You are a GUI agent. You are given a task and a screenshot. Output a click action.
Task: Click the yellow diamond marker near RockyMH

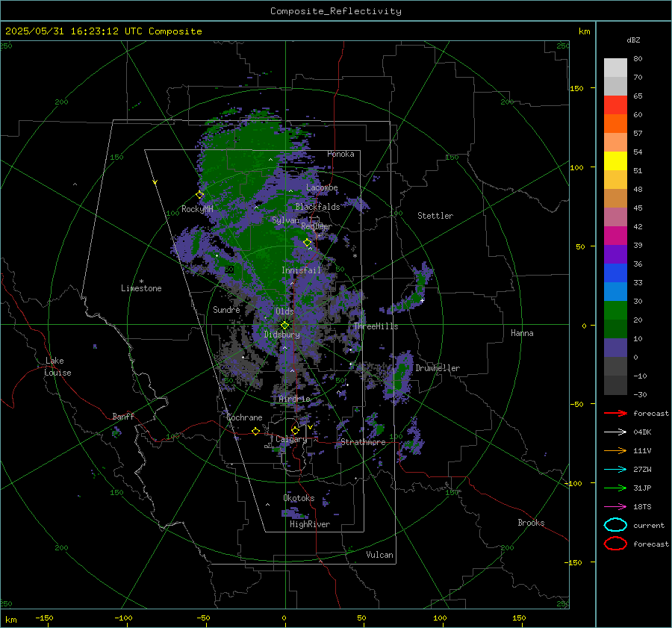click(x=199, y=195)
